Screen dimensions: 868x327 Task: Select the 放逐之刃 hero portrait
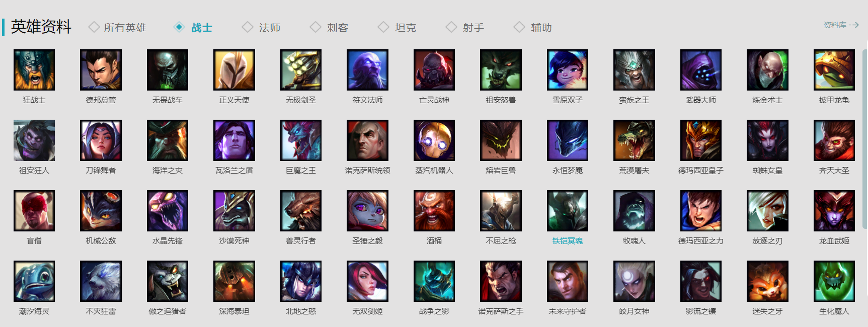(767, 211)
